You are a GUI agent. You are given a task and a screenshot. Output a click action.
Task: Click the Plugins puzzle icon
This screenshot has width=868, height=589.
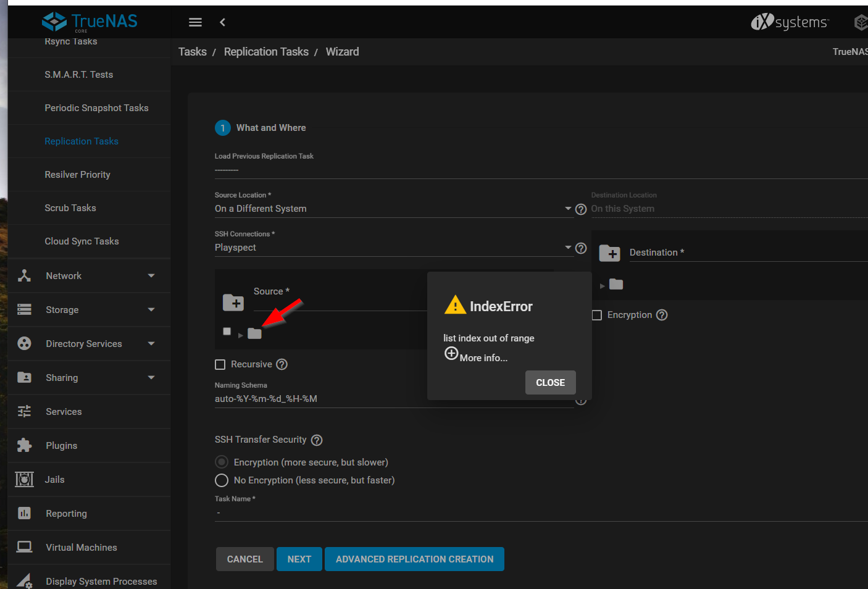tap(24, 446)
